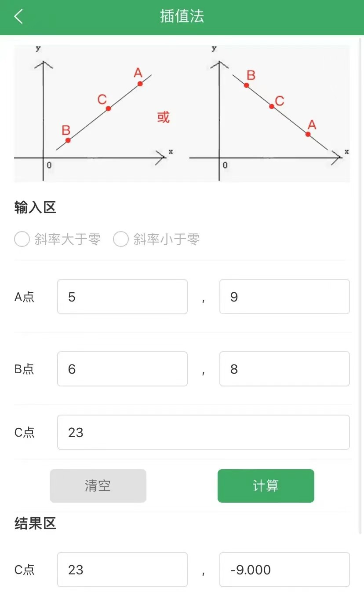Click the result field showing -9.000
364x603 pixels.
coord(284,570)
